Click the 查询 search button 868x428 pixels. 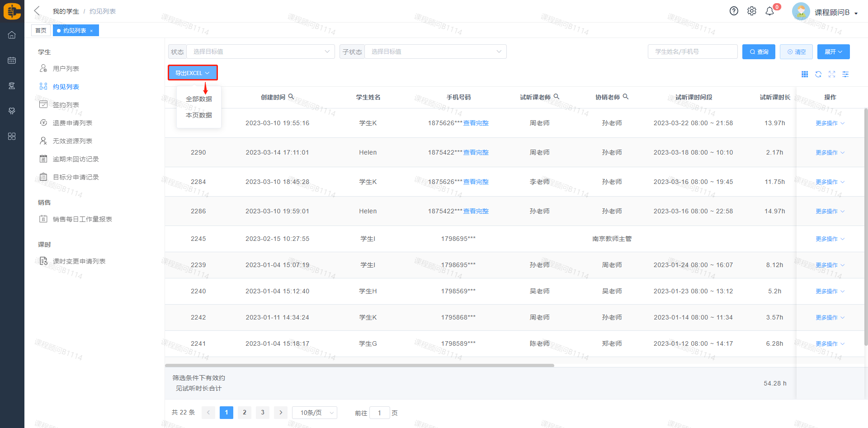point(759,52)
